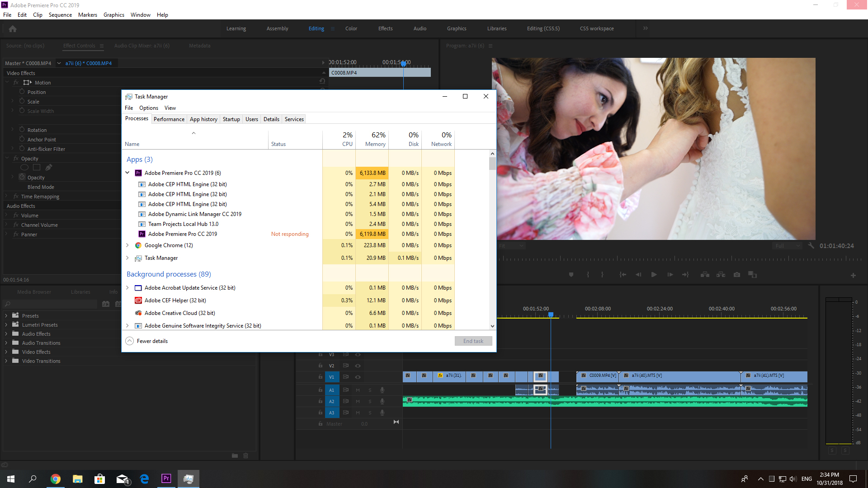Open the Sequence menu in Premiere
This screenshot has height=488, width=868.
tap(60, 15)
